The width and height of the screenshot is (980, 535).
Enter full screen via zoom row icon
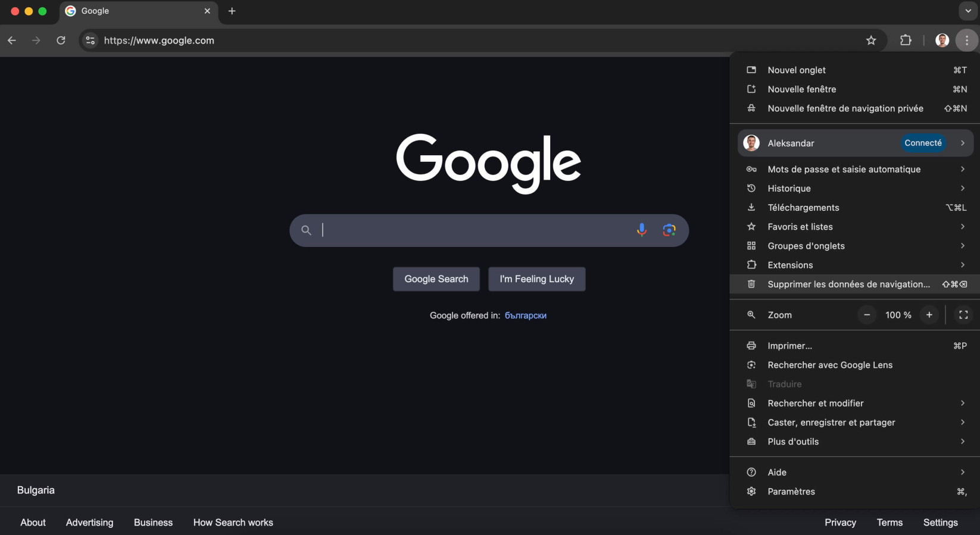963,315
